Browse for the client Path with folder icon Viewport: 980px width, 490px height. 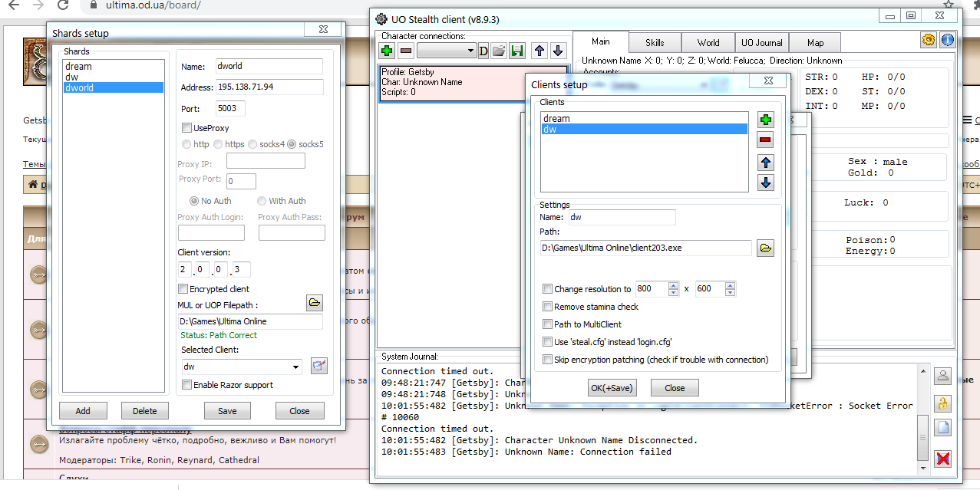pos(765,248)
